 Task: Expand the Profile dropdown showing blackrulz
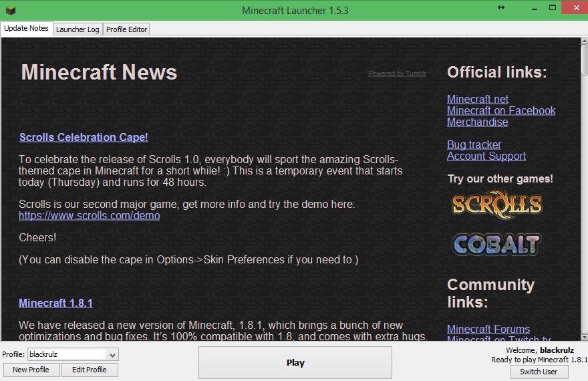tap(73, 354)
